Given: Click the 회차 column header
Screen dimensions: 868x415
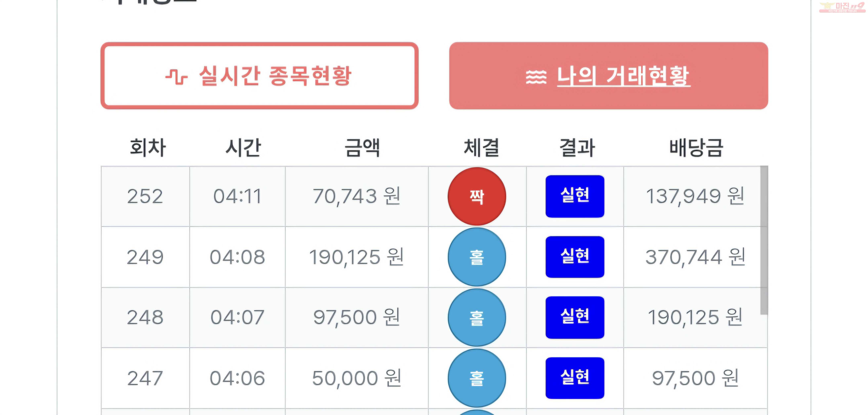Looking at the screenshot, I should pyautogui.click(x=148, y=147).
